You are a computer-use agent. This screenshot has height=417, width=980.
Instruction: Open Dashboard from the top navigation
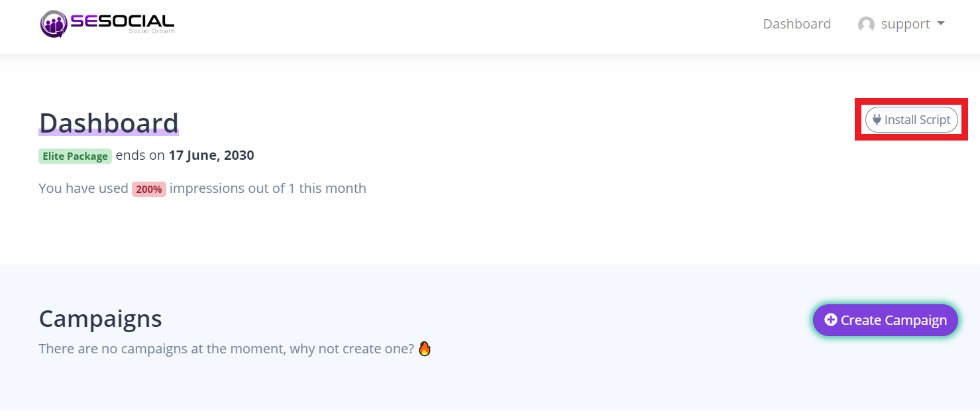tap(796, 24)
